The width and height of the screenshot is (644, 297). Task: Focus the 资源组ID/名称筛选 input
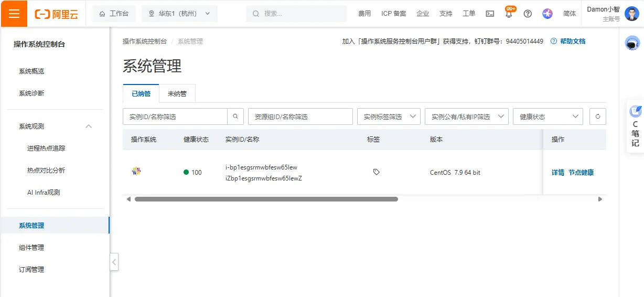coord(300,116)
